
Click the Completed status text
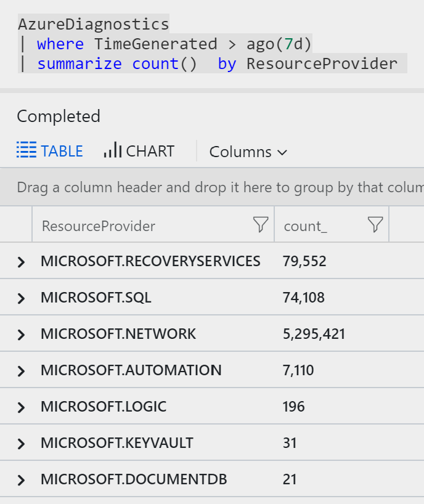(59, 116)
